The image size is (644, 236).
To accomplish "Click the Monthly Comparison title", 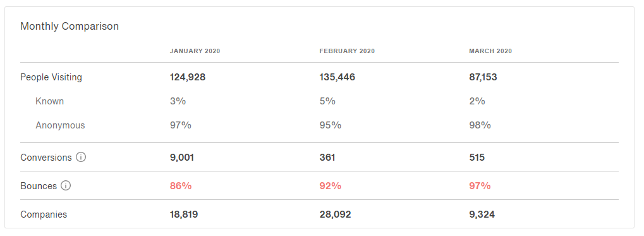I will click(70, 27).
